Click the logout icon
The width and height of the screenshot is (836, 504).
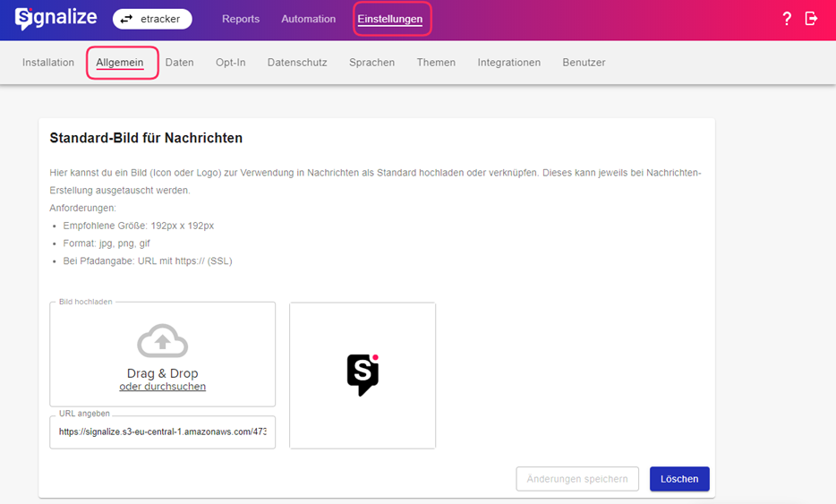click(x=811, y=19)
